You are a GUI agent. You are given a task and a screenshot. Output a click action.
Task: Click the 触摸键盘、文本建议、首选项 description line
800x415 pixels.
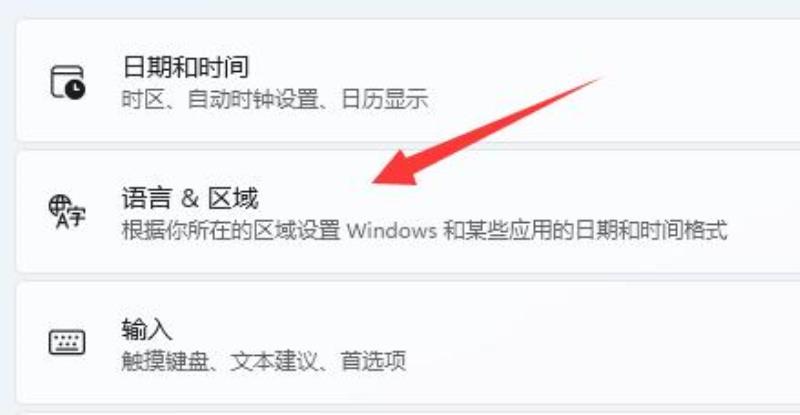click(264, 361)
